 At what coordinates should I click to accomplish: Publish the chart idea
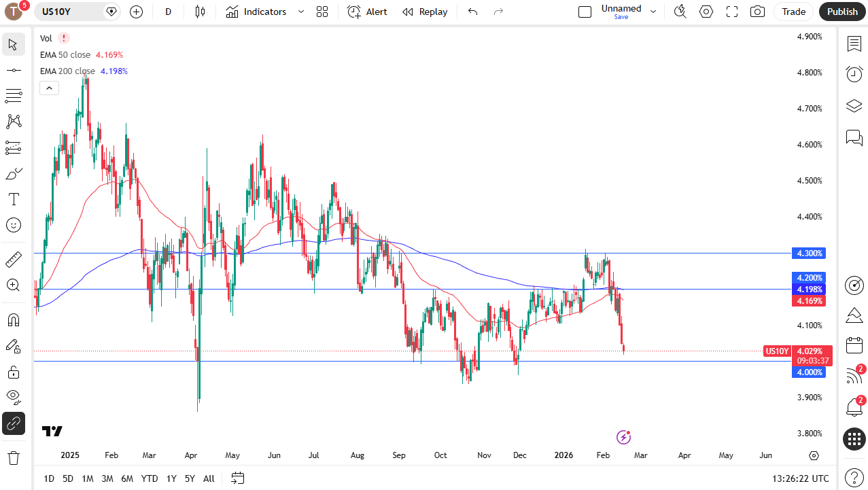point(842,12)
